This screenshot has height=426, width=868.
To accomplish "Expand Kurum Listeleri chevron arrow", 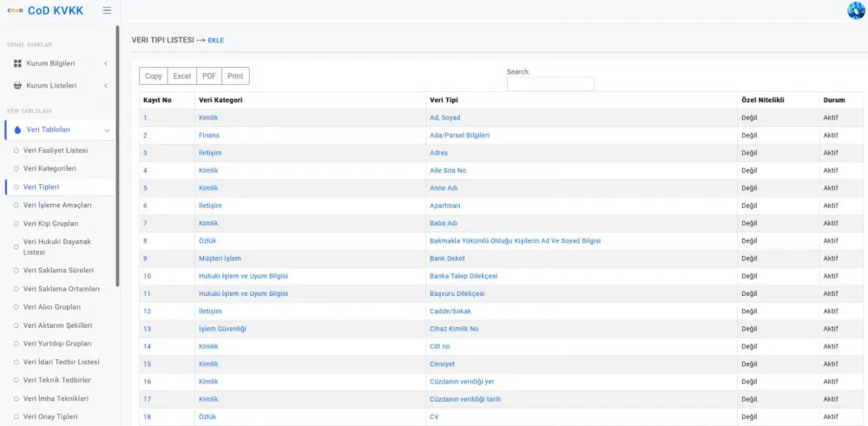I will point(106,86).
